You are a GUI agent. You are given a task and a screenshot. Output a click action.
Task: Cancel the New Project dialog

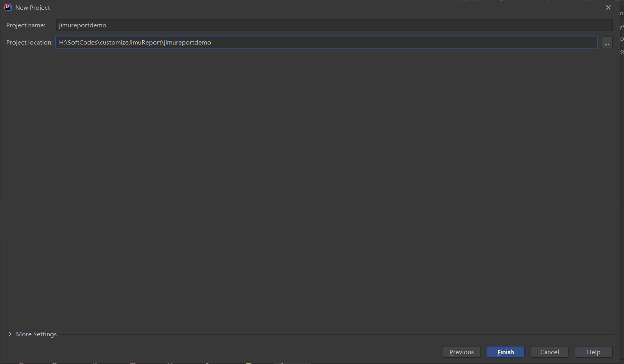coord(549,352)
